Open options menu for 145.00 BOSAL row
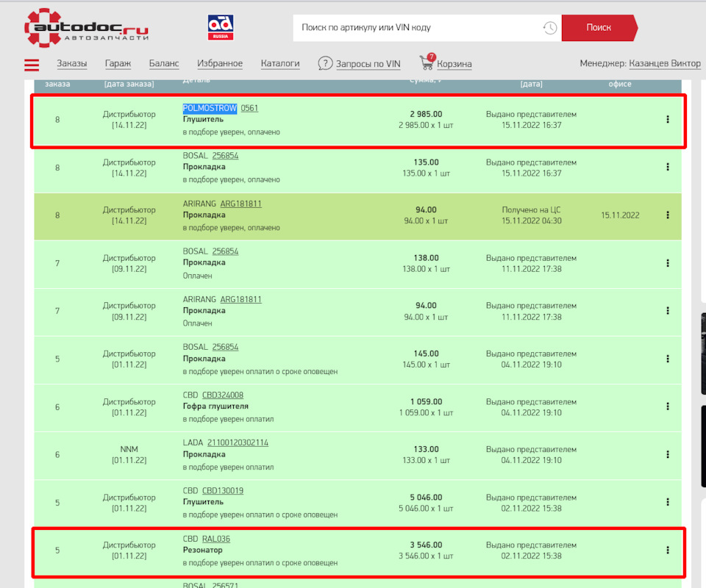706x588 pixels. (x=667, y=359)
